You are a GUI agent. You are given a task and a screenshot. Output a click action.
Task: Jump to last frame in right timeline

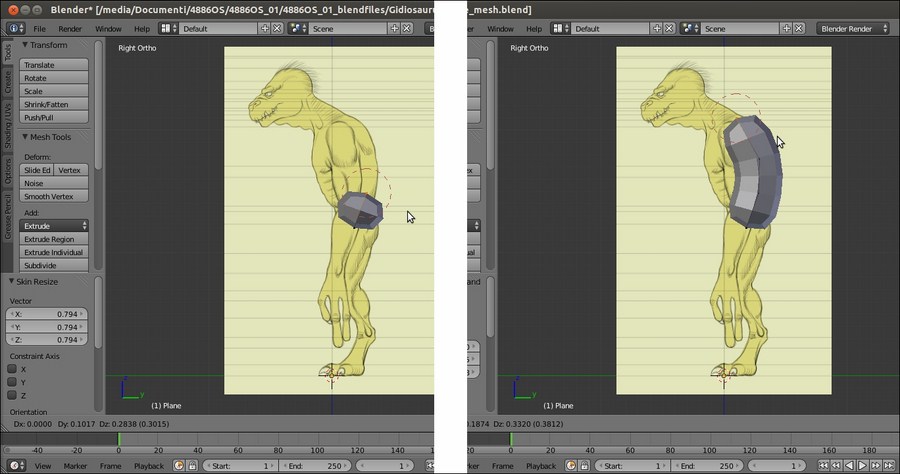(889, 465)
